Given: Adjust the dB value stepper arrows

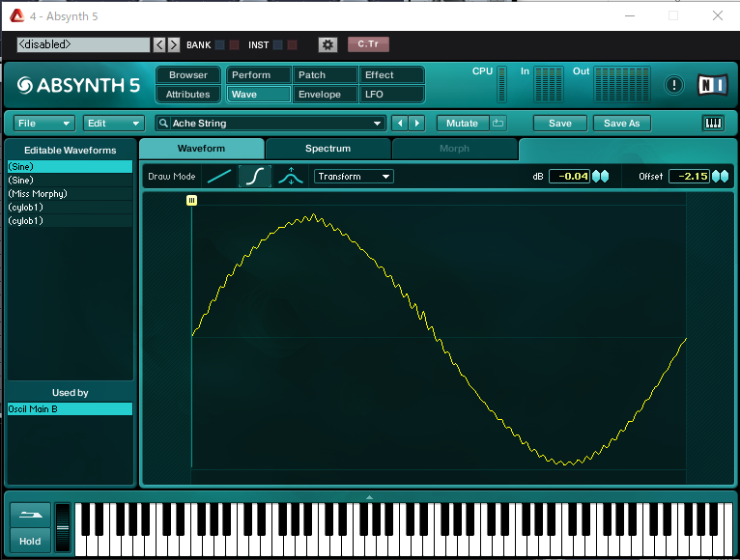Looking at the screenshot, I should click(x=600, y=177).
